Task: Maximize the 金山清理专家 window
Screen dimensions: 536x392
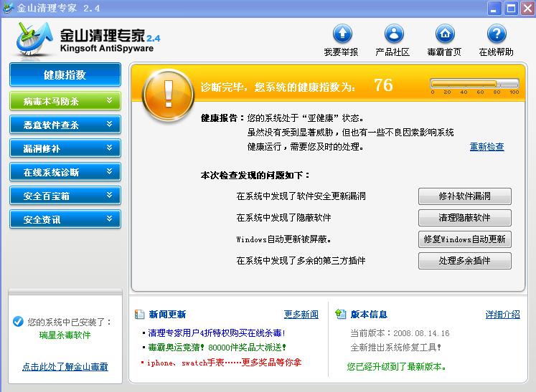Action: [511, 8]
